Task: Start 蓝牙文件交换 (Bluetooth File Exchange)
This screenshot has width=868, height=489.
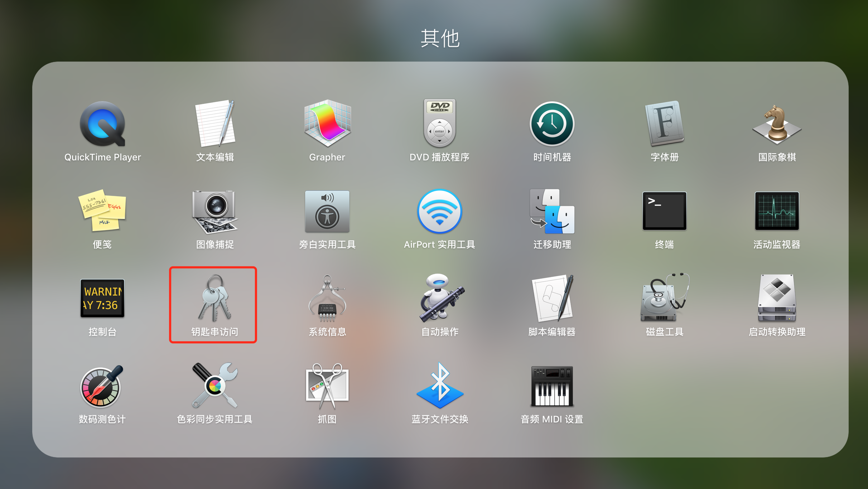Action: tap(439, 387)
